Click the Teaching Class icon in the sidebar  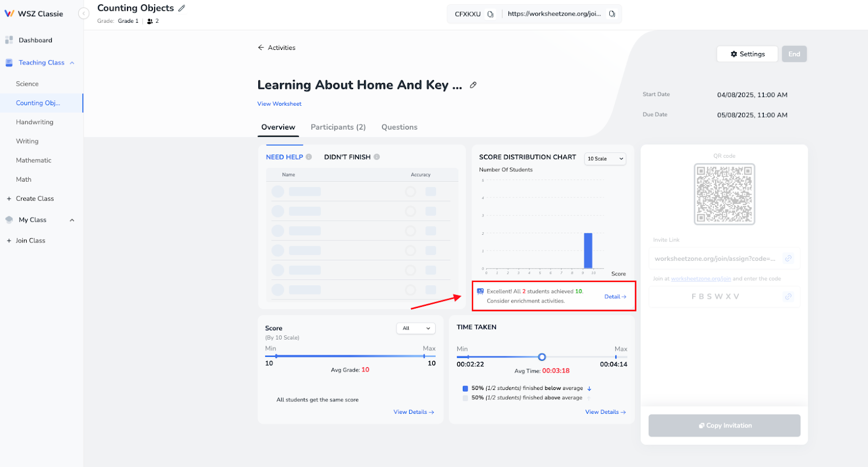pos(9,63)
